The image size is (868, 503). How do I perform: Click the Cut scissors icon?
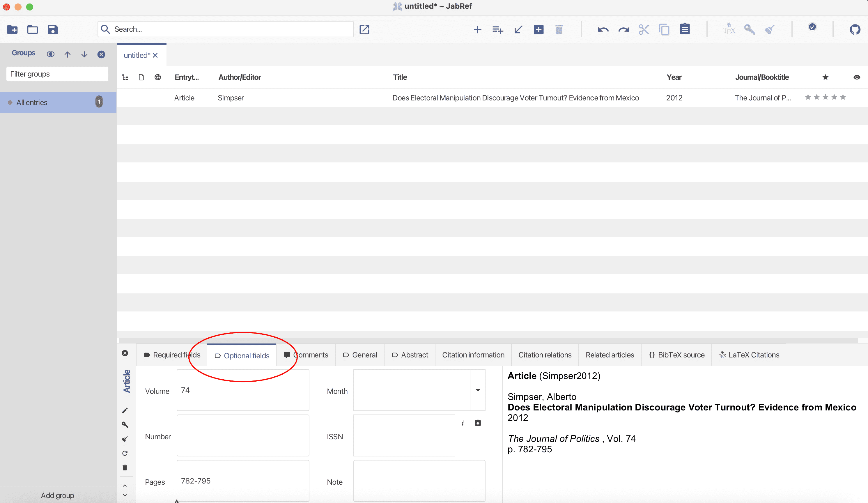643,30
